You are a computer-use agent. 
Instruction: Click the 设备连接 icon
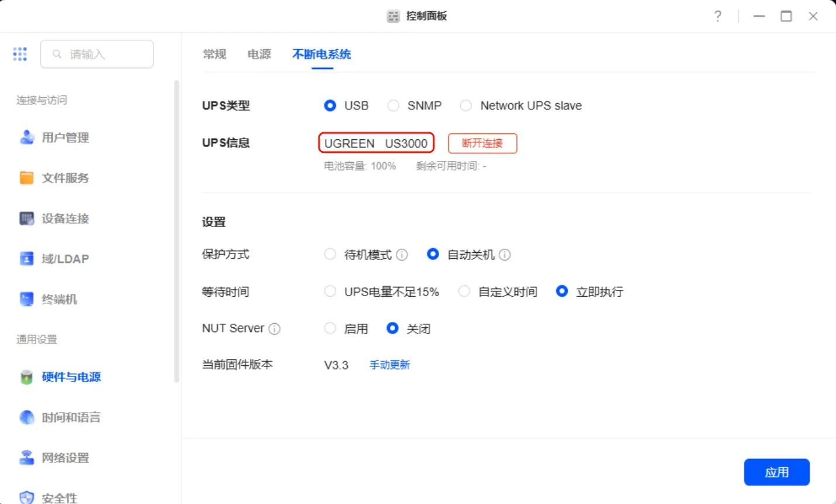coord(27,218)
